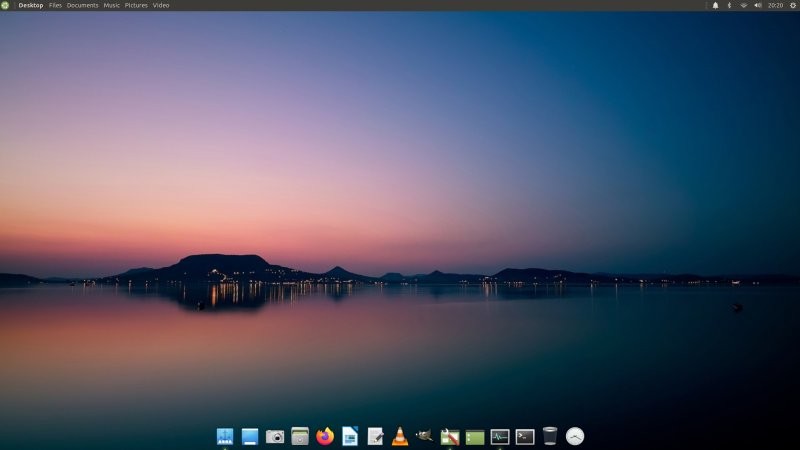Open the Trash in the dock
The image size is (800, 450).
(x=550, y=436)
